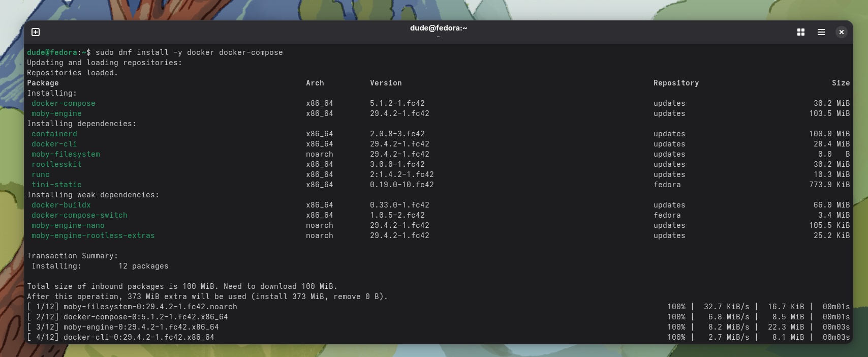Click the Repositories loaded line
Image resolution: width=868 pixels, height=357 pixels.
click(x=72, y=73)
